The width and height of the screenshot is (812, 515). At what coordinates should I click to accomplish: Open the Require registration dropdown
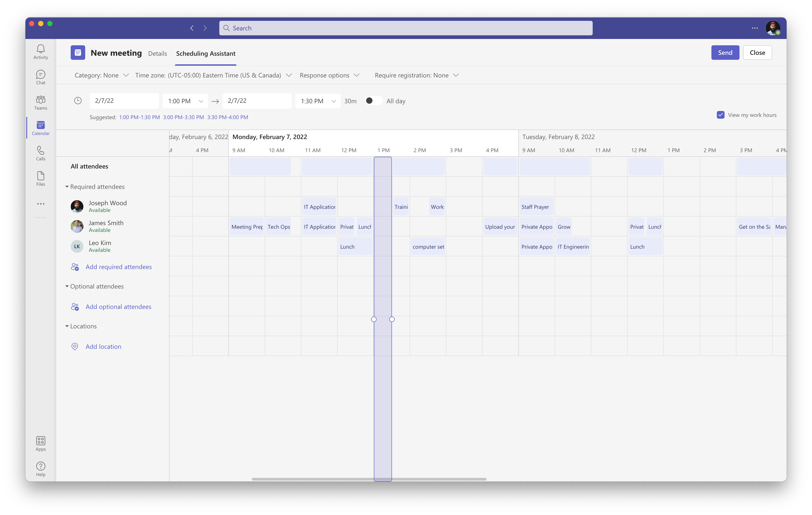(416, 75)
